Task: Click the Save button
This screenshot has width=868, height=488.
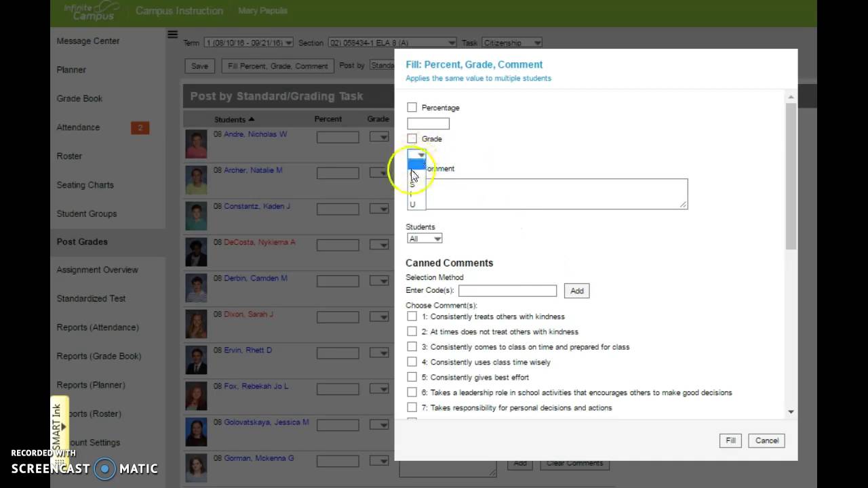Action: [199, 66]
